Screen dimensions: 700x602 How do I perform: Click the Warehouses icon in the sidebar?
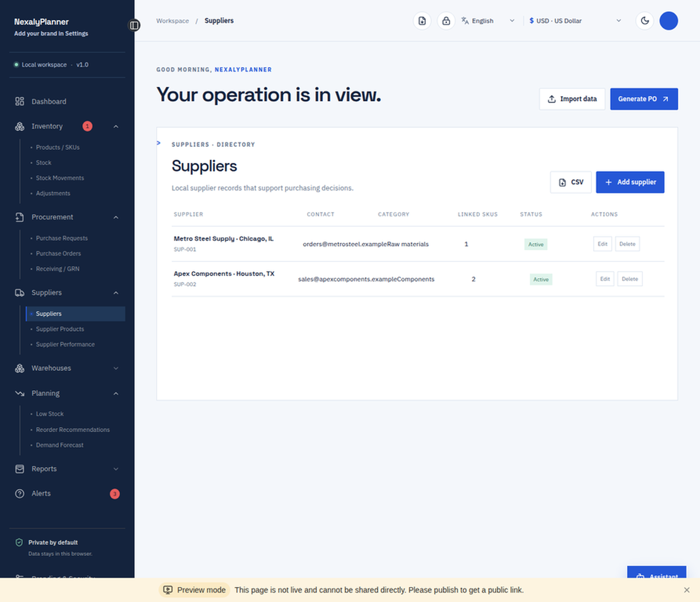pos(20,368)
